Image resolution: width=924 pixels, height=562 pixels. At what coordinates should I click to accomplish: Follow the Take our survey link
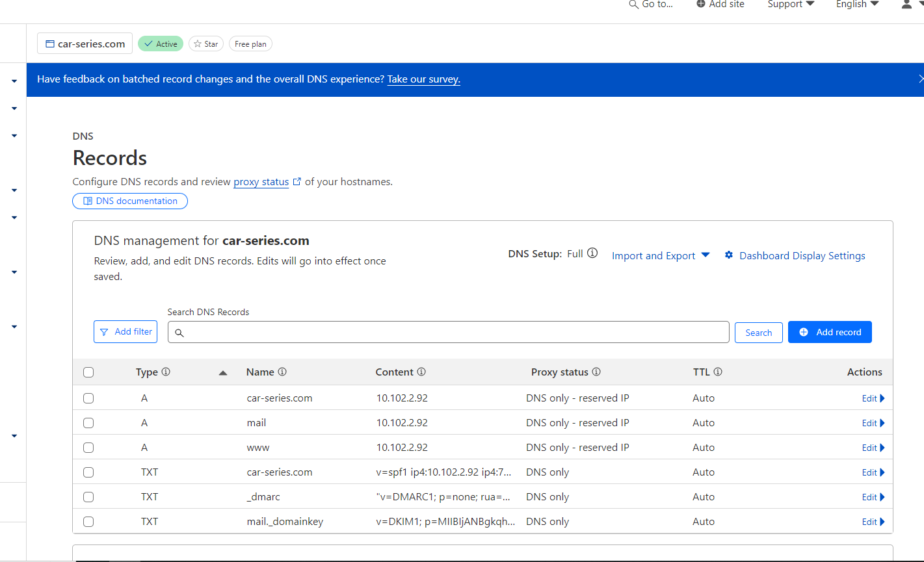pos(424,79)
